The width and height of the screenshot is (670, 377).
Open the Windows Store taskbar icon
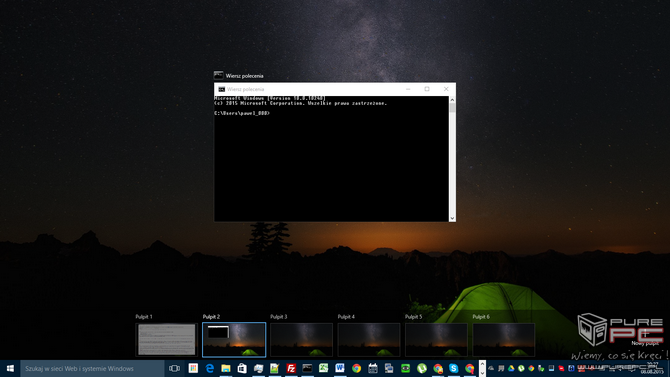pyautogui.click(x=242, y=368)
